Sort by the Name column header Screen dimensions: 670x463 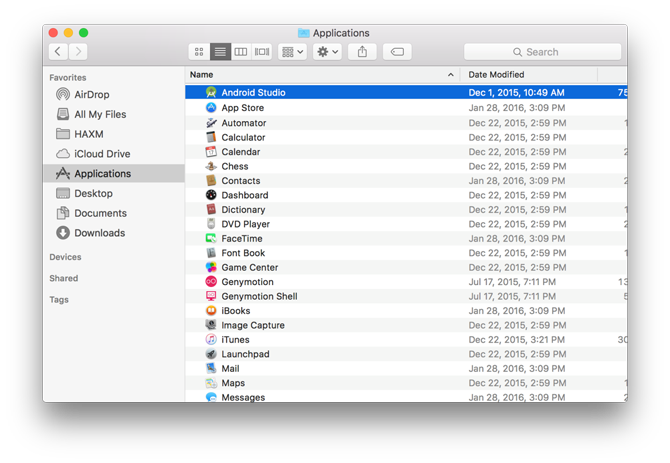[x=323, y=75]
